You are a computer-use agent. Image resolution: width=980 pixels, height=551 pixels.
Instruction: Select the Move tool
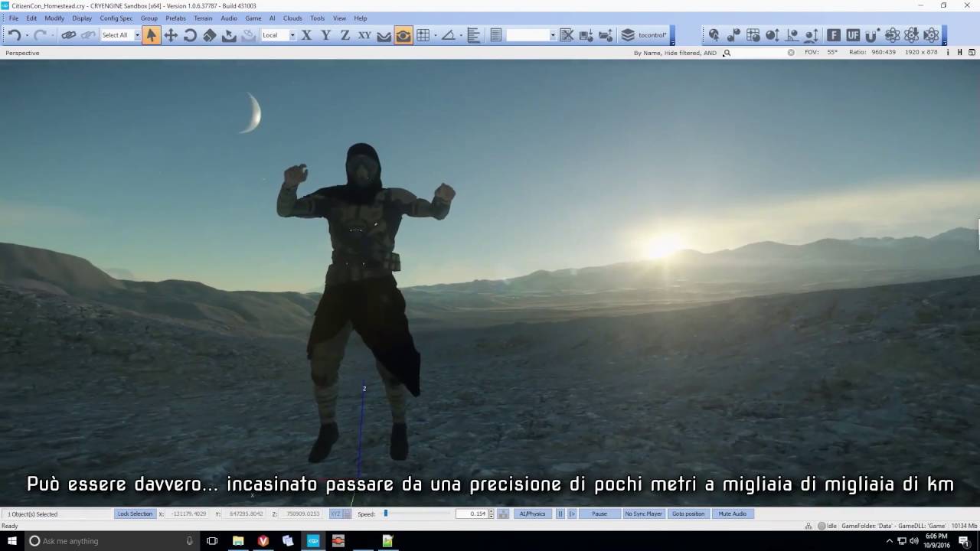click(x=171, y=35)
